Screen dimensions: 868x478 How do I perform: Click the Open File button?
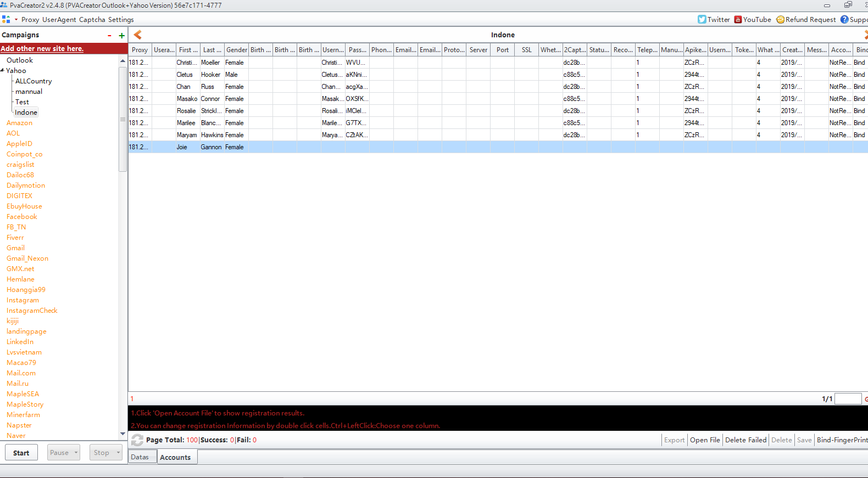coord(705,440)
